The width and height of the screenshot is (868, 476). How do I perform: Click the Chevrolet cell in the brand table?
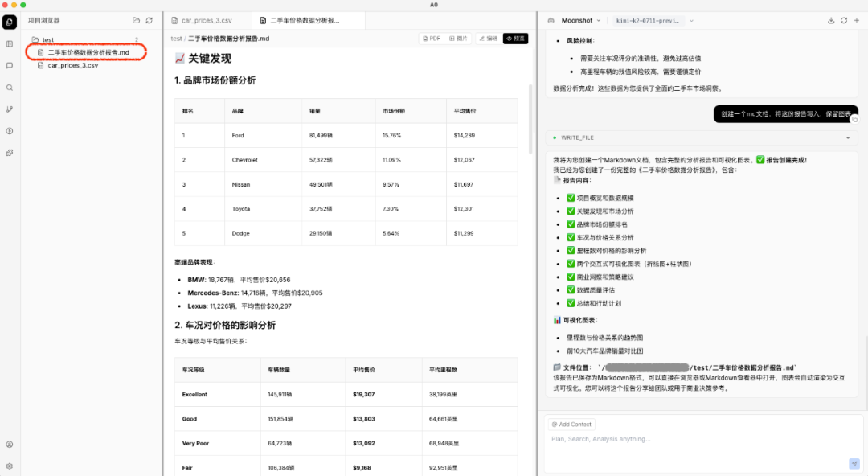point(263,159)
